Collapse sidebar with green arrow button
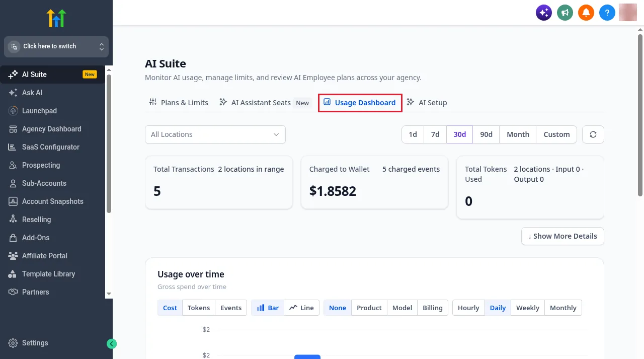This screenshot has height=359, width=644. coord(112,344)
